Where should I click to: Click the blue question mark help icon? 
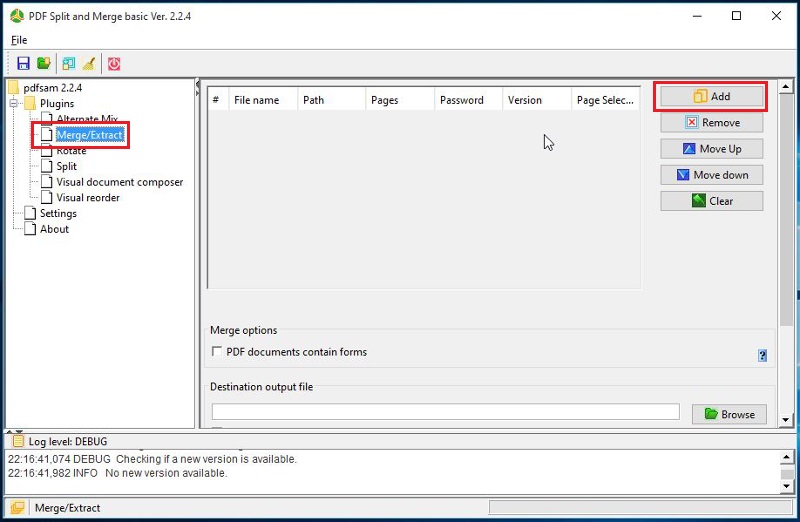tap(762, 356)
